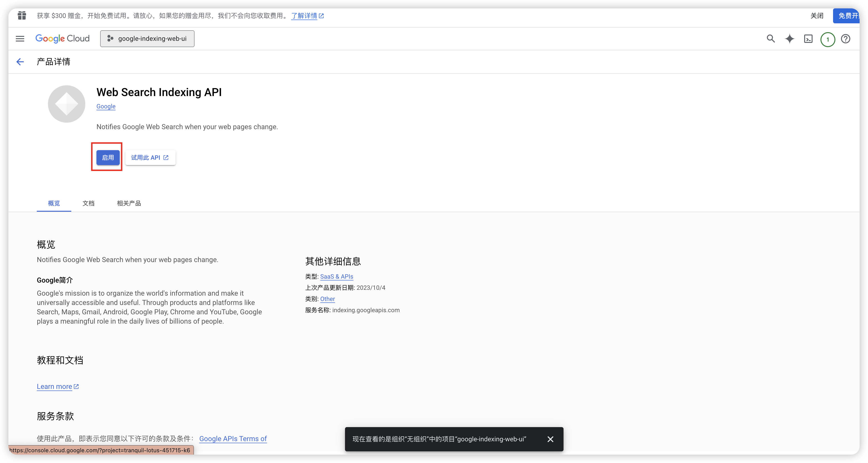Click the 其他详细信息 heading
868x463 pixels.
[333, 261]
